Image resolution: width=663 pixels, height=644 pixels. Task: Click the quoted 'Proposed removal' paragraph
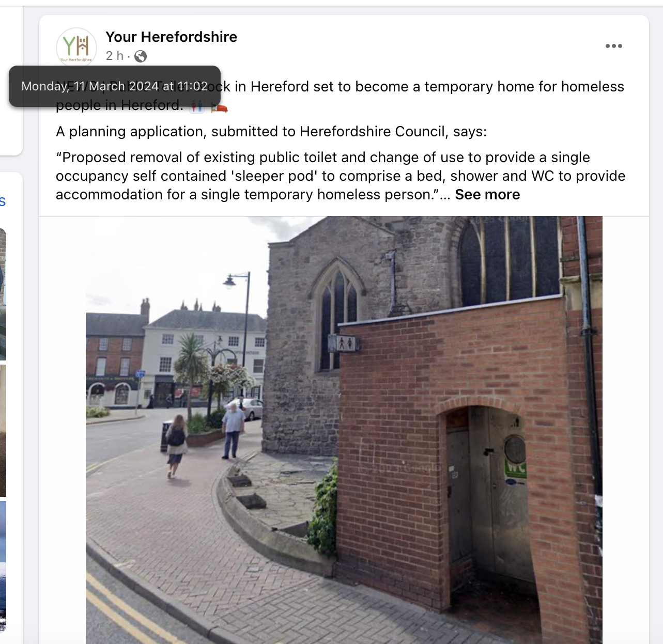(x=341, y=176)
